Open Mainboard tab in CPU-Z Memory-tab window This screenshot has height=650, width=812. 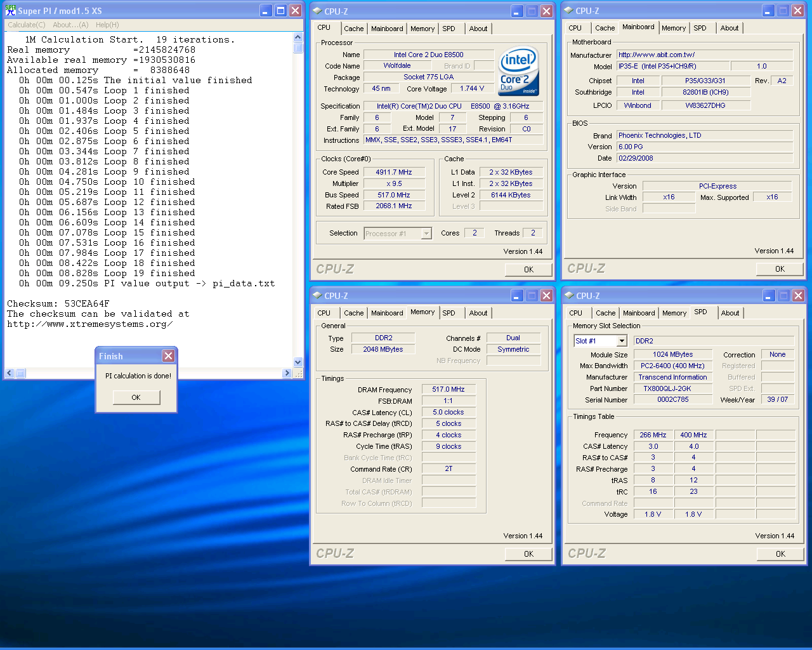click(x=387, y=313)
